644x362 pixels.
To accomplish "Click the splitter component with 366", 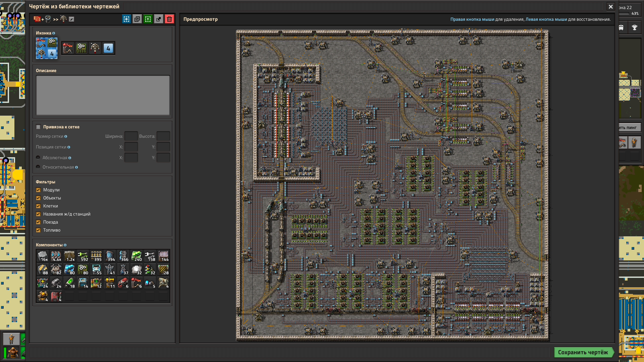I will (123, 256).
